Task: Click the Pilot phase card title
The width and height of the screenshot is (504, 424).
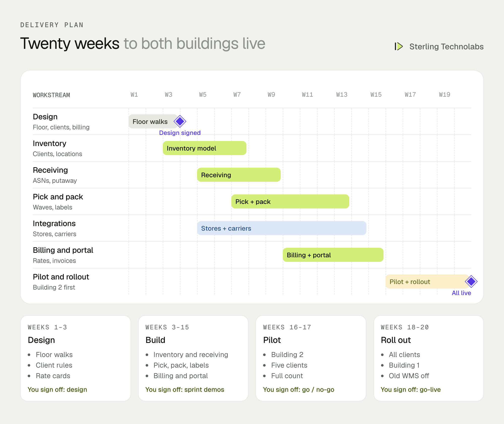Action: [272, 340]
